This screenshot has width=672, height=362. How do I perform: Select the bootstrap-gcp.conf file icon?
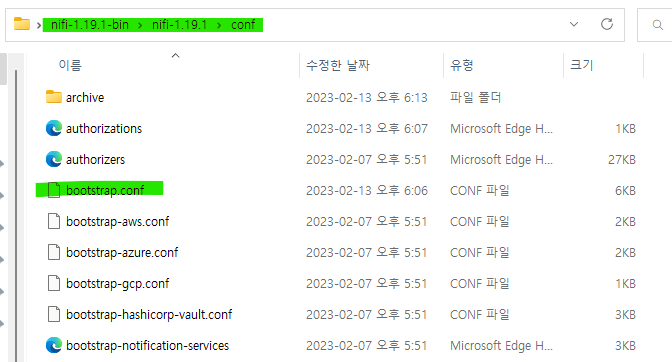(54, 283)
